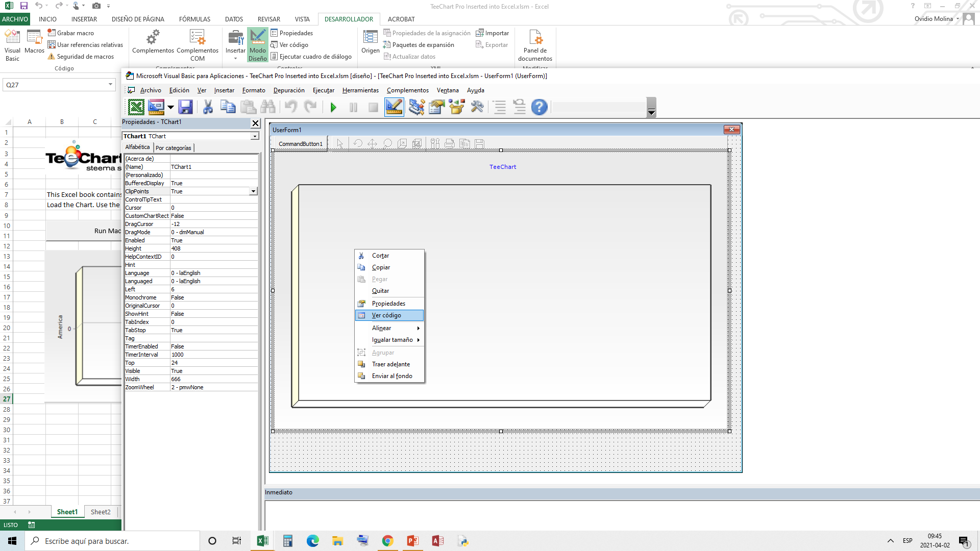980x551 pixels.
Task: Select the TeeChart Zoom magnifier icon
Action: click(x=387, y=144)
